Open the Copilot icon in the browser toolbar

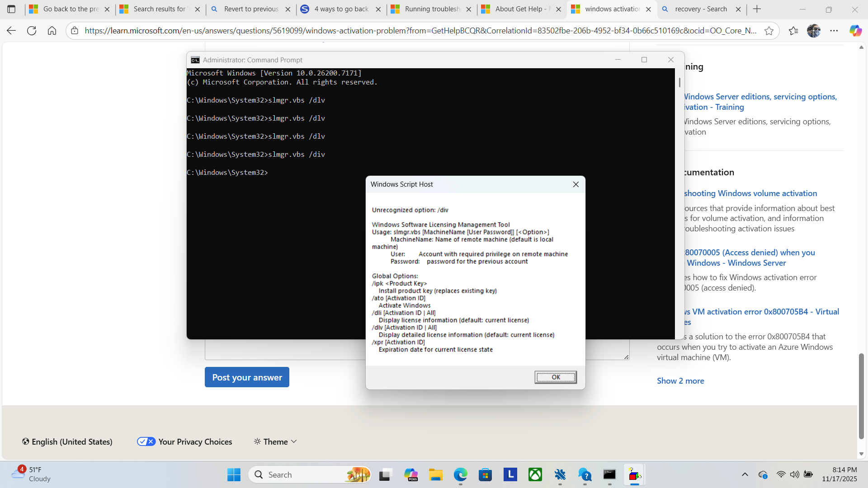pyautogui.click(x=855, y=31)
